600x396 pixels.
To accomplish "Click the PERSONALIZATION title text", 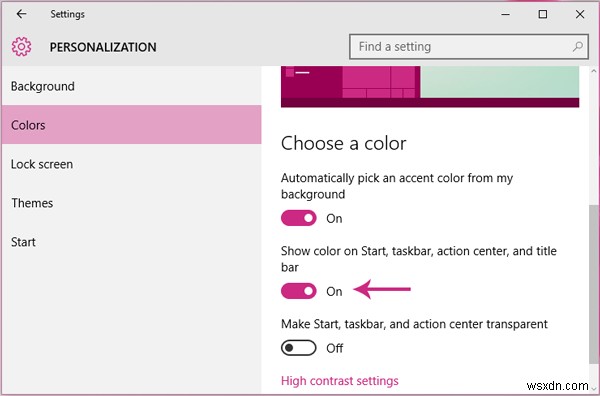I will click(103, 47).
